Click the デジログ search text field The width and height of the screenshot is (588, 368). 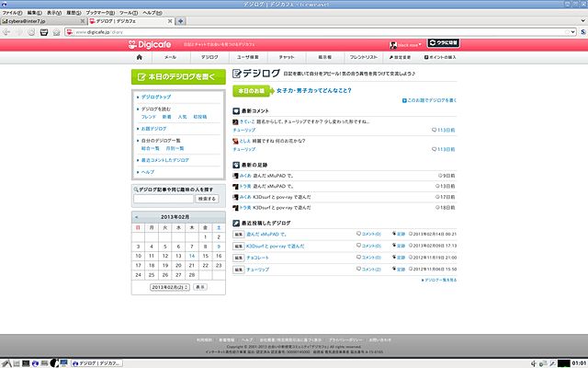click(x=163, y=199)
